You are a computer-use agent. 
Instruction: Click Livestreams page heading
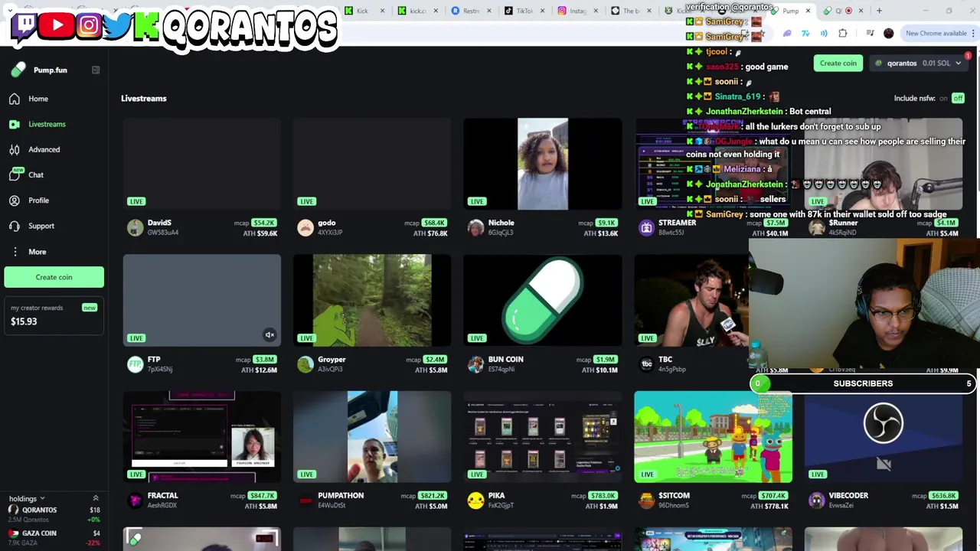tap(143, 98)
